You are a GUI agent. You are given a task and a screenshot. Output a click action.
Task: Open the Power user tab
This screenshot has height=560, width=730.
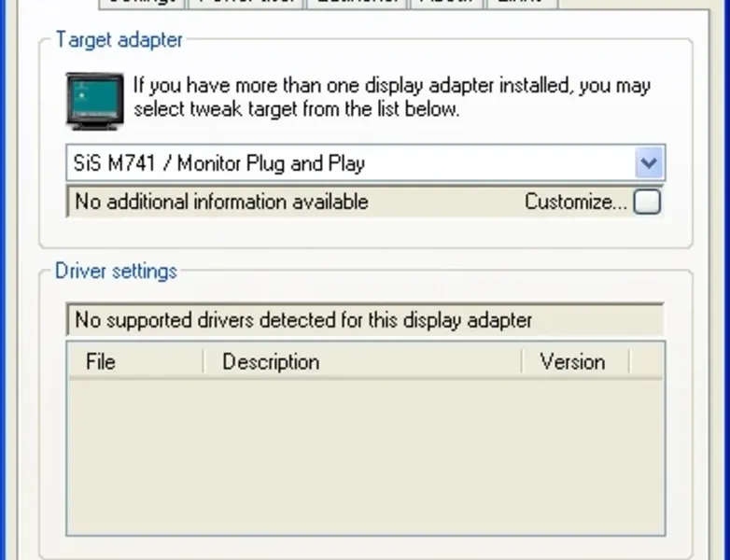246,3
